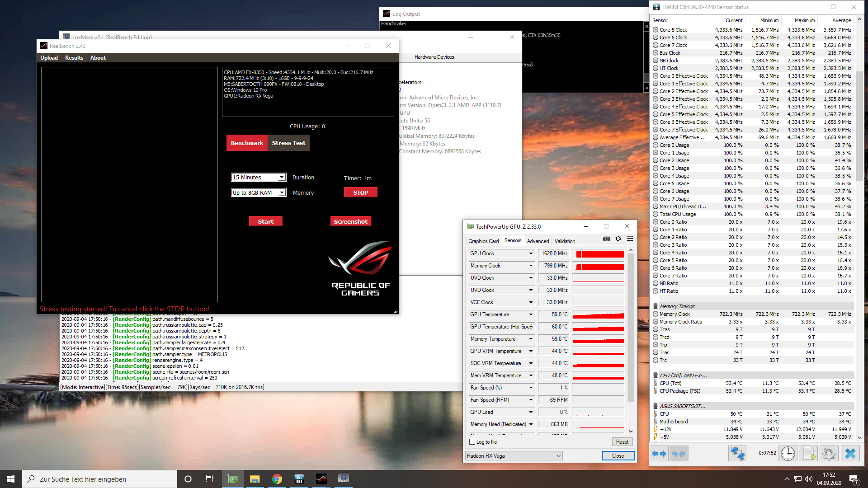This screenshot has width=868, height=488.
Task: Click the GPU-Z screenshot camera icon
Action: (x=607, y=239)
